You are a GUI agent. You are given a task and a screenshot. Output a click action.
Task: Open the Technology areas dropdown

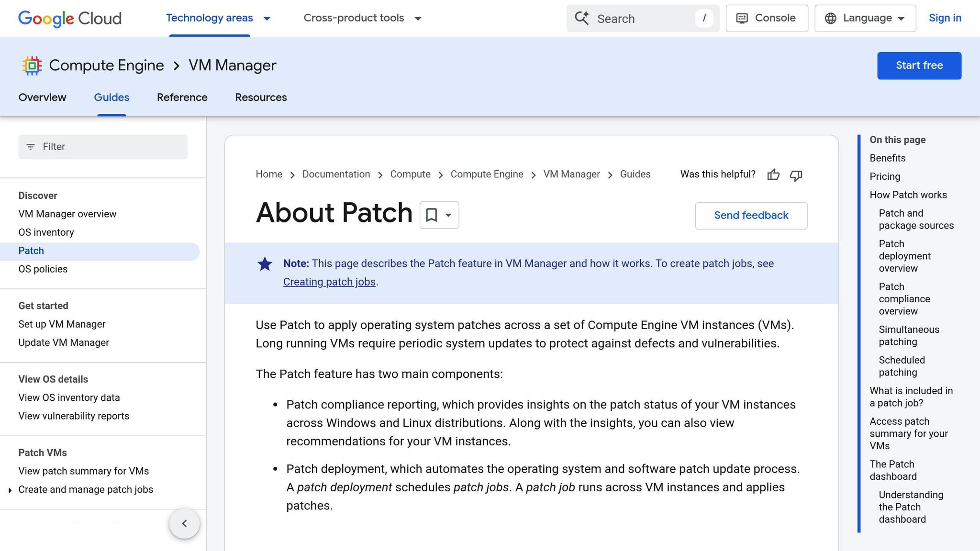[x=218, y=18]
